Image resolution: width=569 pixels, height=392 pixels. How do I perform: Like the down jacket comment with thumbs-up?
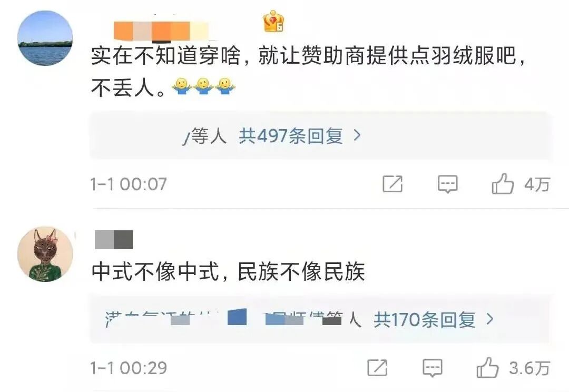(503, 183)
